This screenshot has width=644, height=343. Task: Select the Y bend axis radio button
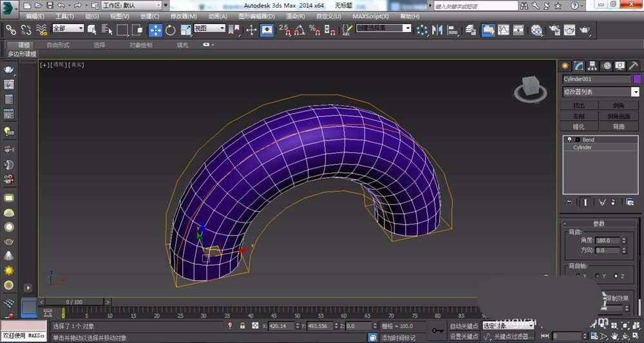[596, 276]
